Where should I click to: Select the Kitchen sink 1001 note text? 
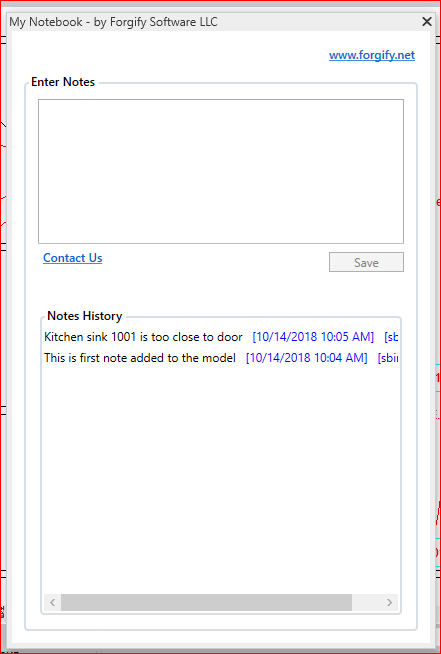click(143, 337)
